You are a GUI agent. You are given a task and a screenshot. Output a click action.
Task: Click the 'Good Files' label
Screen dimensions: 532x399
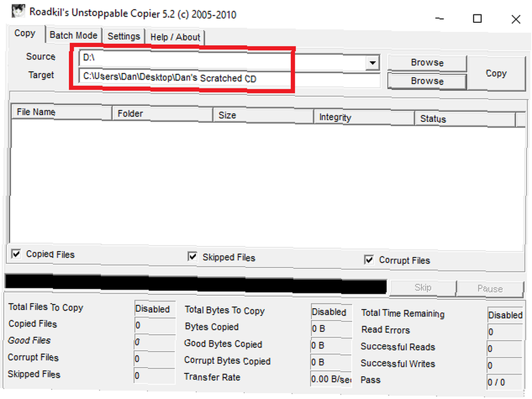[x=29, y=340]
